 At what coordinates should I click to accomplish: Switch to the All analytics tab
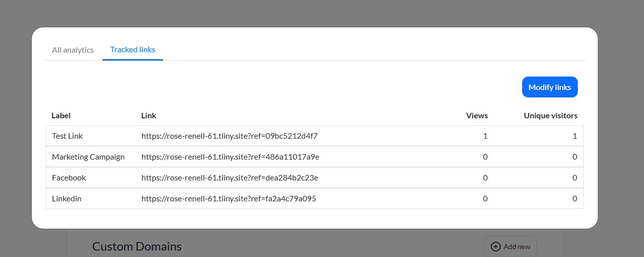[73, 50]
